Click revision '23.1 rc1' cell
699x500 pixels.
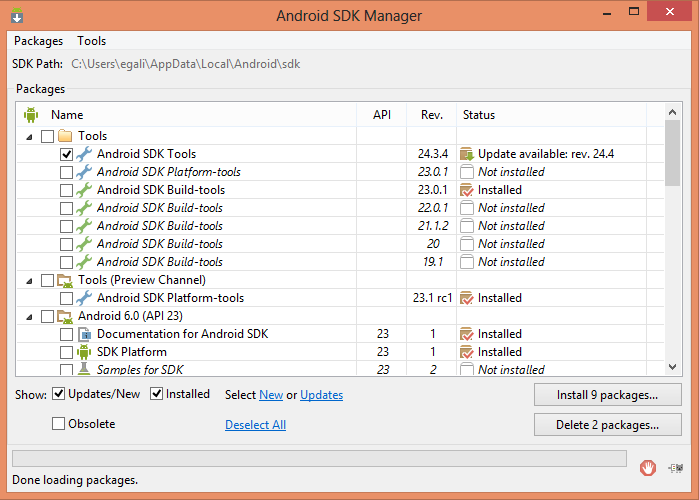coord(432,298)
